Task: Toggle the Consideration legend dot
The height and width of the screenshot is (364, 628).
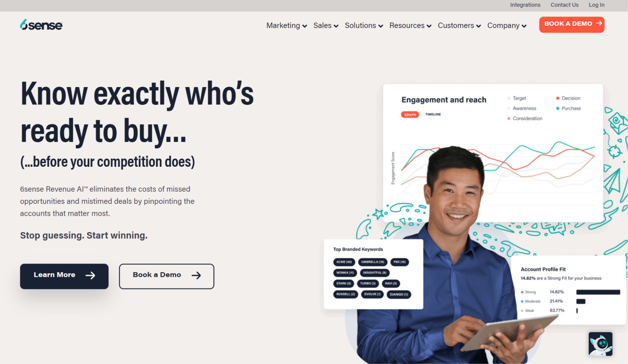Action: 509,118
